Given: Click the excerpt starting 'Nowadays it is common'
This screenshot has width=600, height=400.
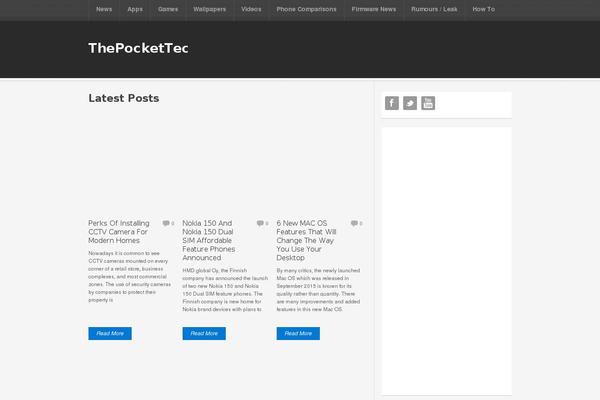Looking at the screenshot, I should click(130, 276).
